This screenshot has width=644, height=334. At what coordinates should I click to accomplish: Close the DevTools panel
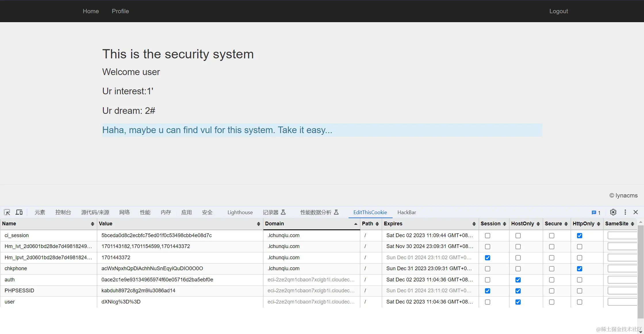click(x=636, y=212)
